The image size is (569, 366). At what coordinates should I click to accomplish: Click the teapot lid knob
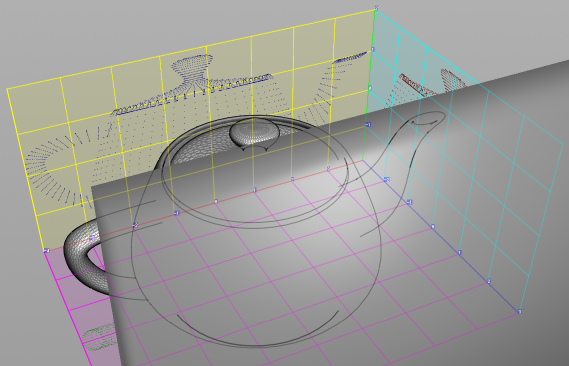[254, 133]
